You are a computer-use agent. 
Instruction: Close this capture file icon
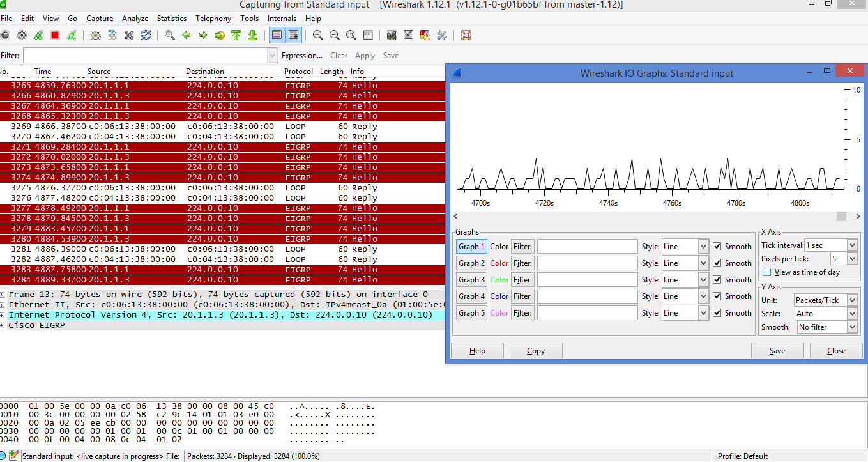coord(129,35)
